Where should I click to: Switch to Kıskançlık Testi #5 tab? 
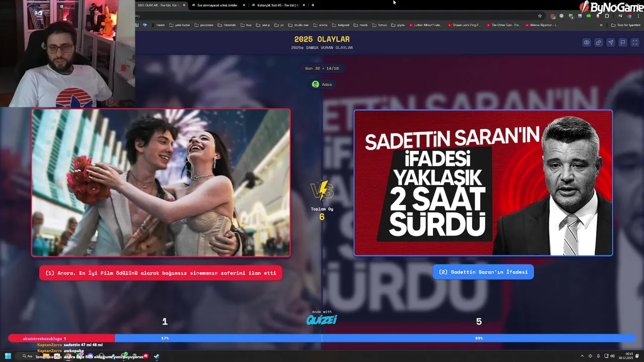point(278,5)
